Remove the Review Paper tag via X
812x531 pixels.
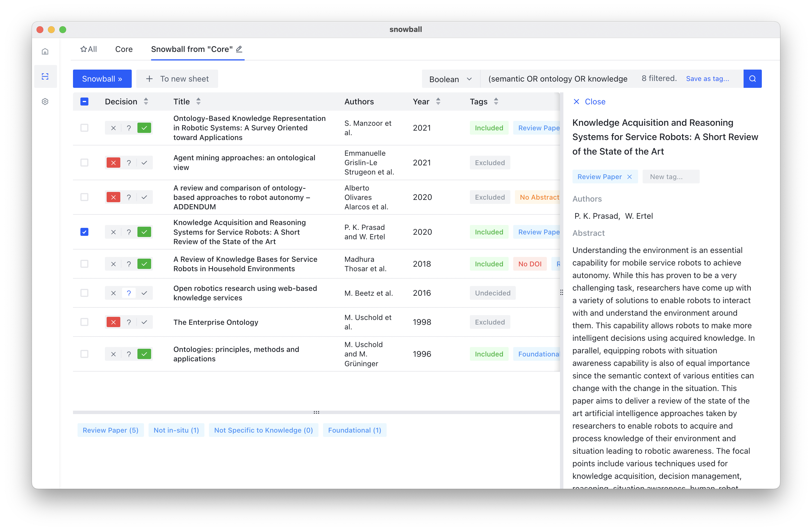(x=630, y=177)
